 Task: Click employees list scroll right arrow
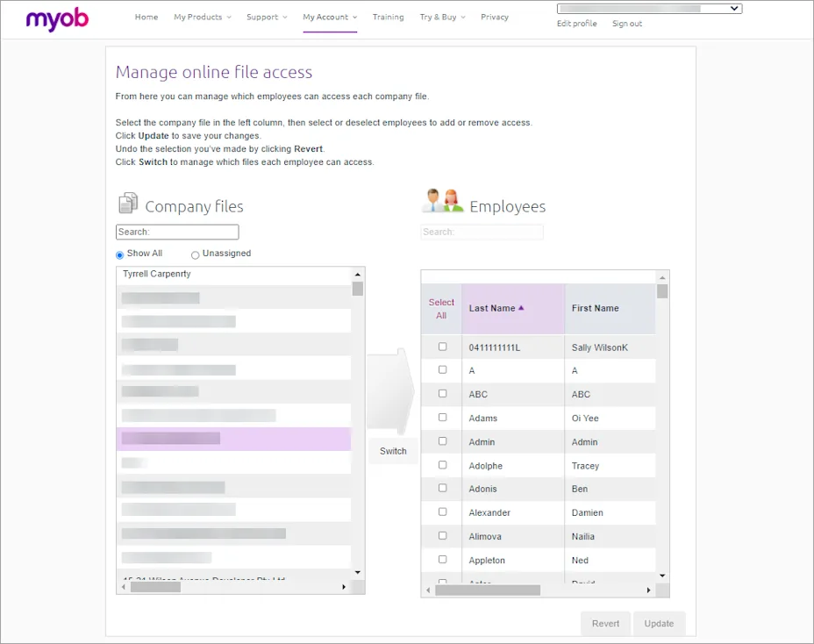click(648, 590)
